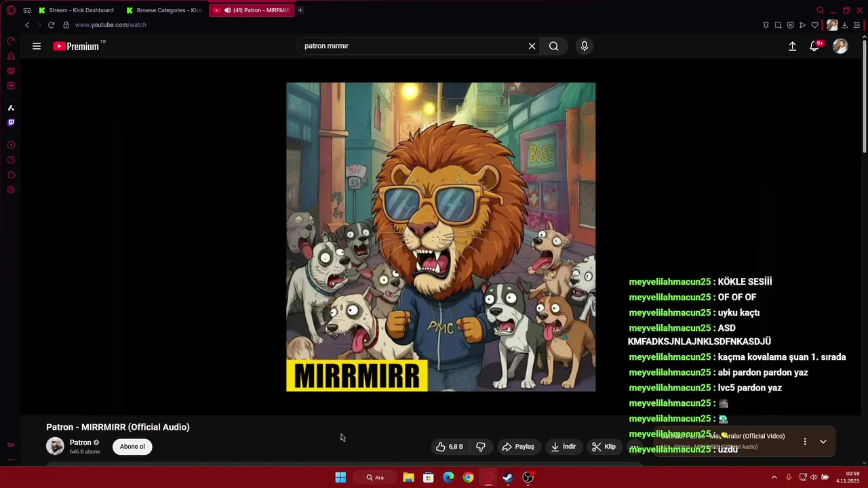Launch File Explorer from taskbar
The width and height of the screenshot is (868, 488).
pos(408,478)
